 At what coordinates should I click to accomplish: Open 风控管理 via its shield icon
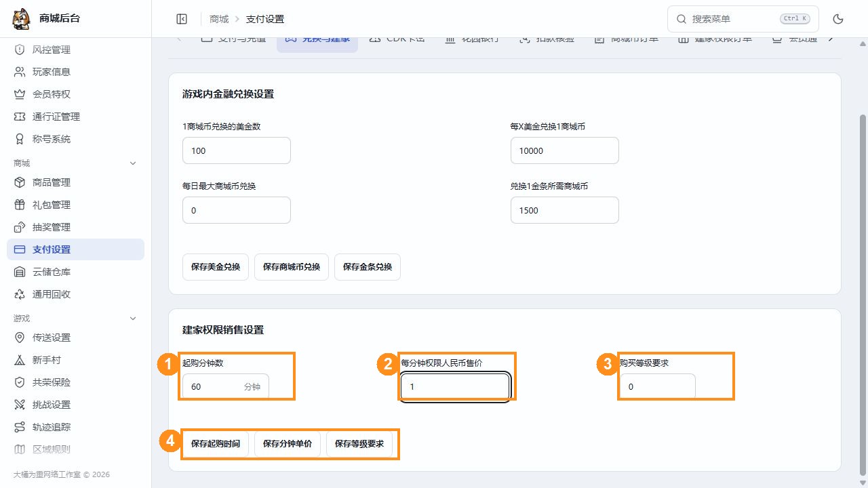20,49
